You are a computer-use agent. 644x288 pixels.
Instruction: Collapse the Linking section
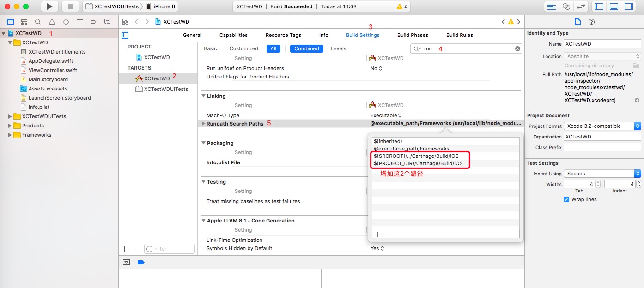coord(203,96)
